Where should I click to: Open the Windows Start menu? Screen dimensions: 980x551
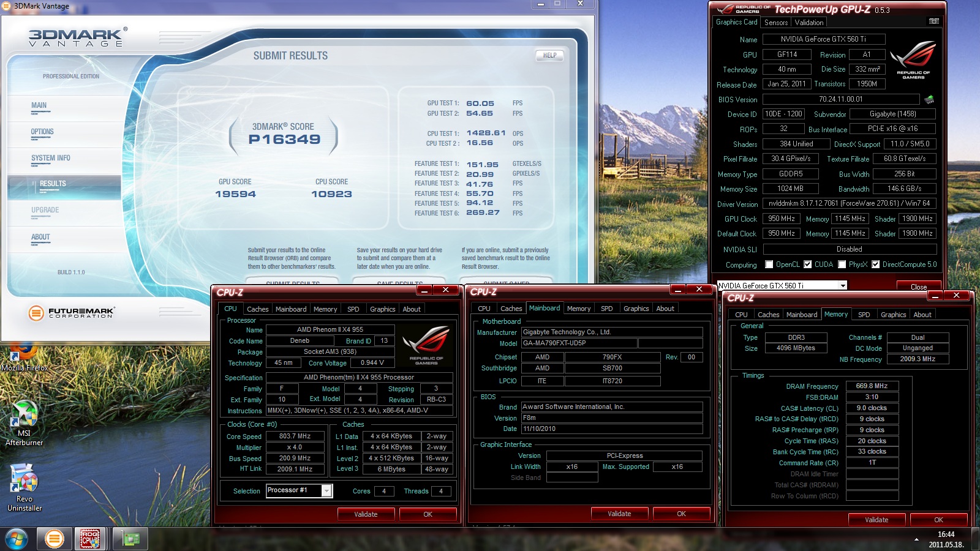tap(15, 539)
